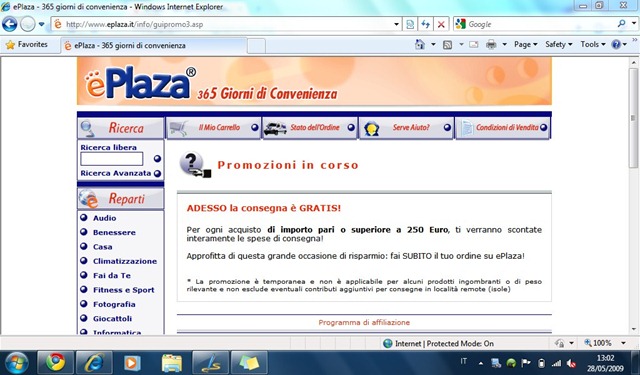Open the Fitness e Sport department link
Screen dimensions: 640x375
[x=123, y=290]
